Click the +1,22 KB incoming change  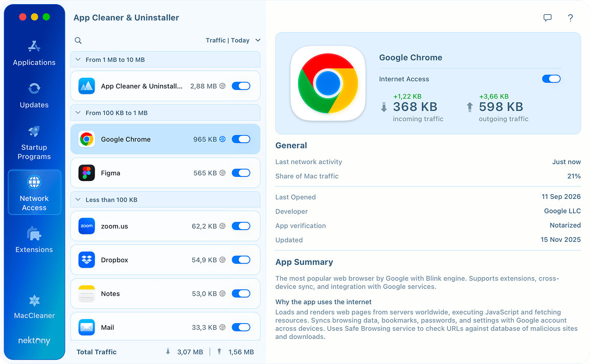click(x=407, y=96)
